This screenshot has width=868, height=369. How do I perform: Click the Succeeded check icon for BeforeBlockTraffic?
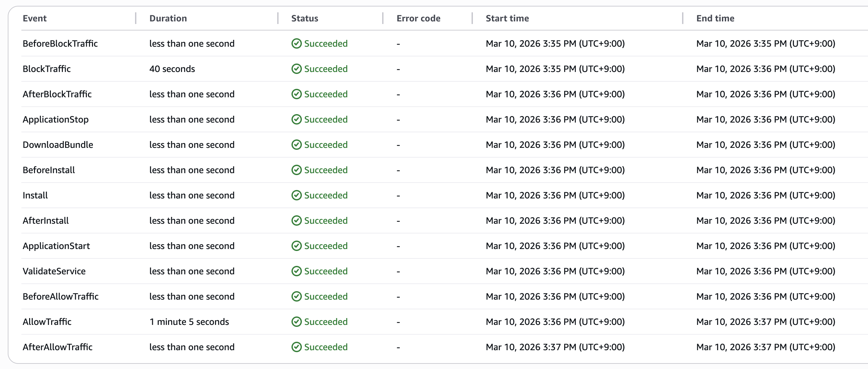tap(296, 43)
